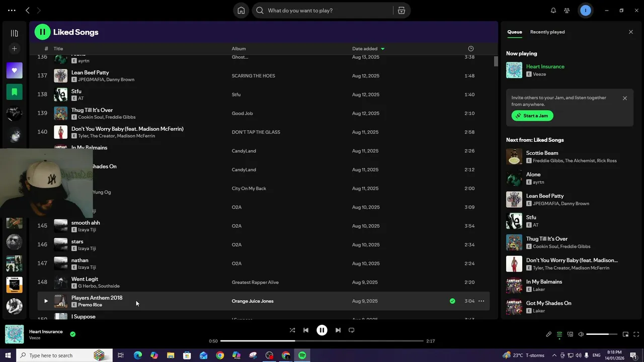The height and width of the screenshot is (362, 644).
Task: Expand Your Library sidebar
Action: [x=14, y=33]
